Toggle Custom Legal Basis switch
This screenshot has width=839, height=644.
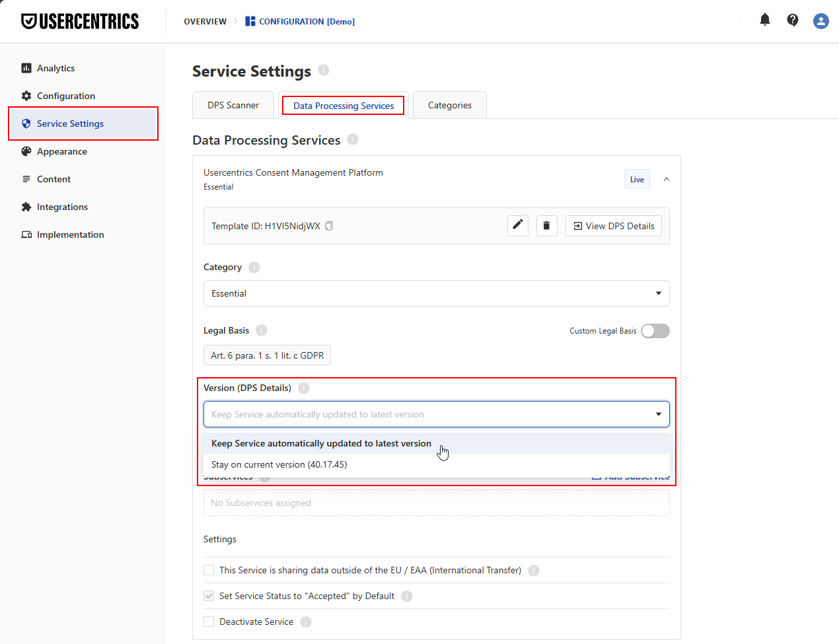click(655, 331)
